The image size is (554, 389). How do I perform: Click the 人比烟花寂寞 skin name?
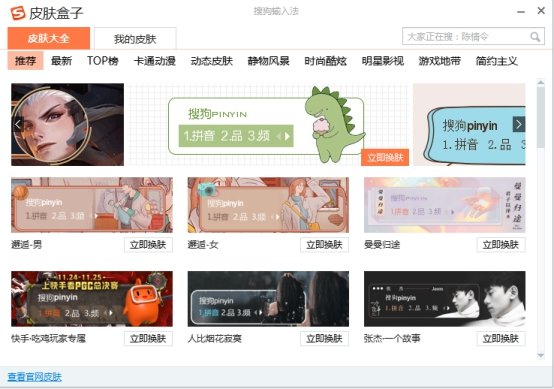[214, 338]
